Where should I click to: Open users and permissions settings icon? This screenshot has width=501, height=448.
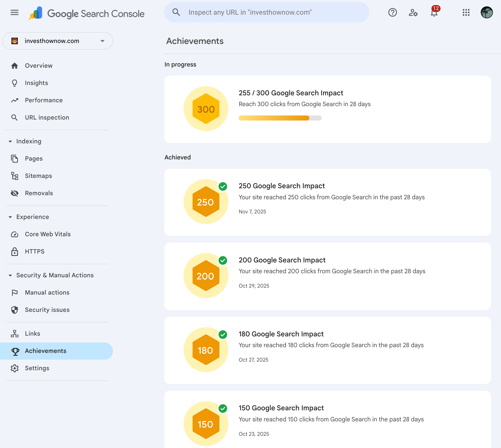[x=413, y=12]
